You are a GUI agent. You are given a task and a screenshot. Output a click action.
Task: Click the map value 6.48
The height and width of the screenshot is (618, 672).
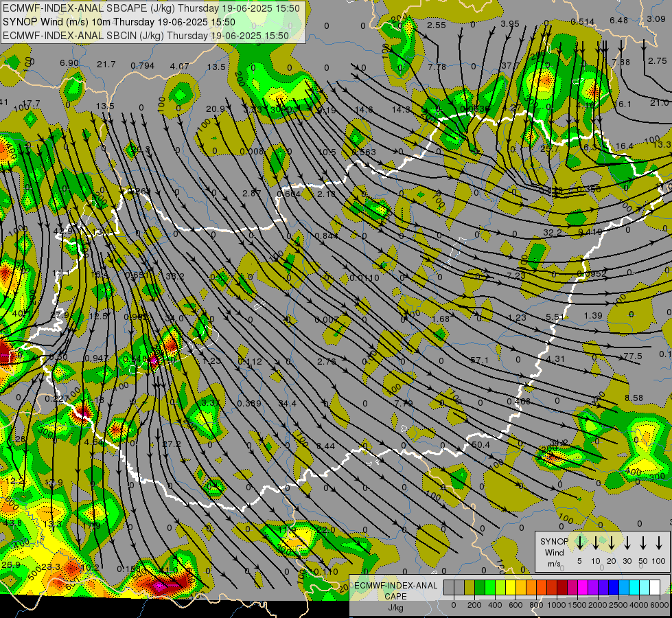coord(619,20)
